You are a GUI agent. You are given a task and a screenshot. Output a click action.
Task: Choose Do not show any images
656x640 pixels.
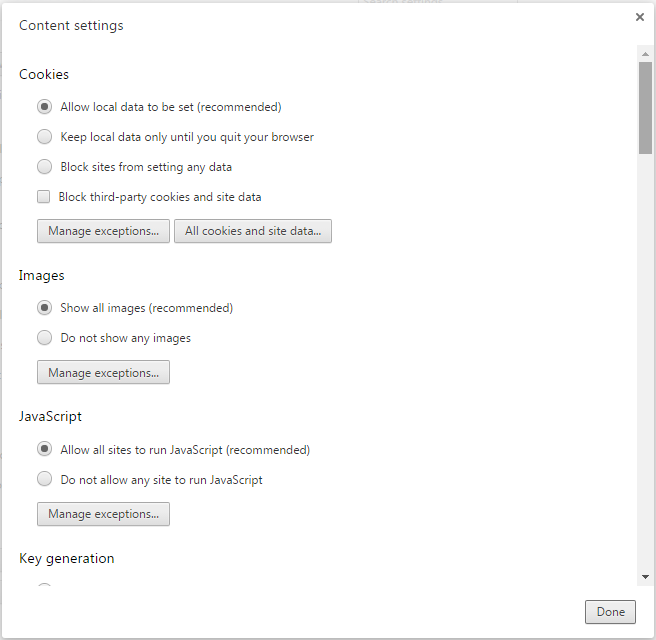(x=45, y=338)
